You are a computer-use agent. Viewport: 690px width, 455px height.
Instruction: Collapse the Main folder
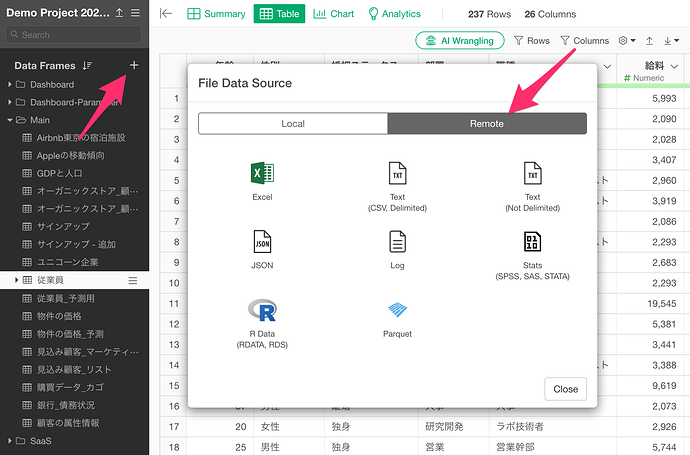(10, 120)
